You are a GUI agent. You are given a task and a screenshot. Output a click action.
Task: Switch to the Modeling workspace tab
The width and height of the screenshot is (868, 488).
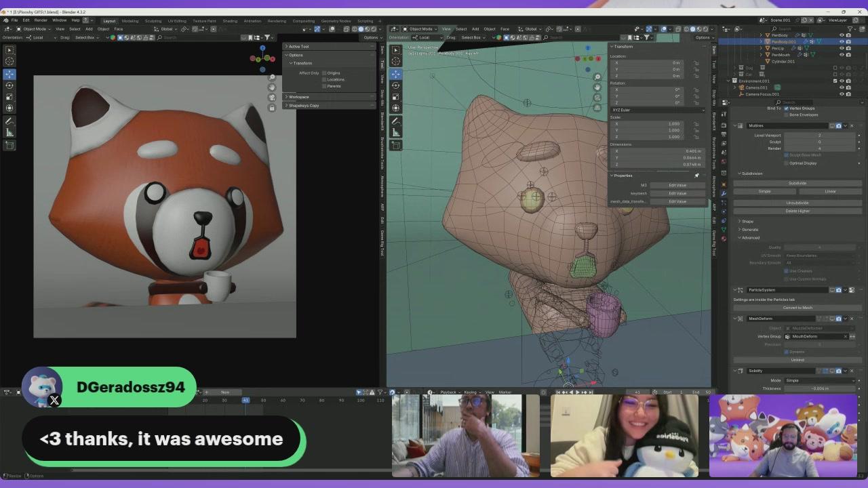[x=131, y=21]
